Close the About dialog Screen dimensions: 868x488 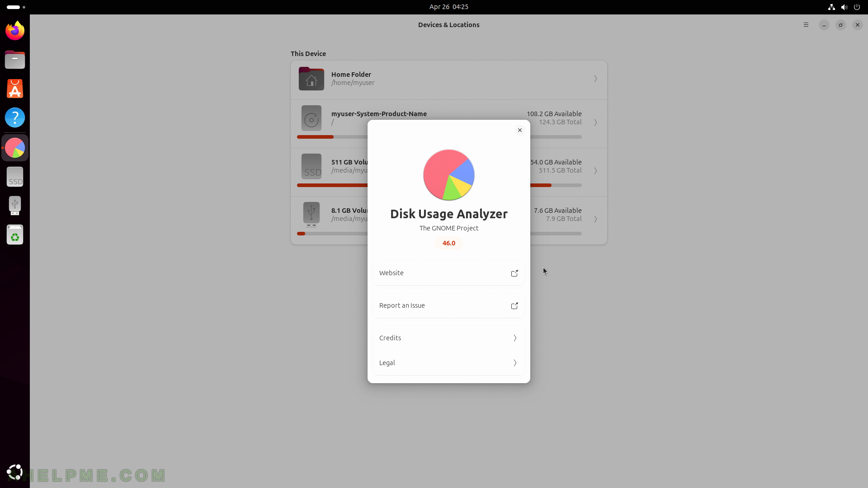[519, 130]
